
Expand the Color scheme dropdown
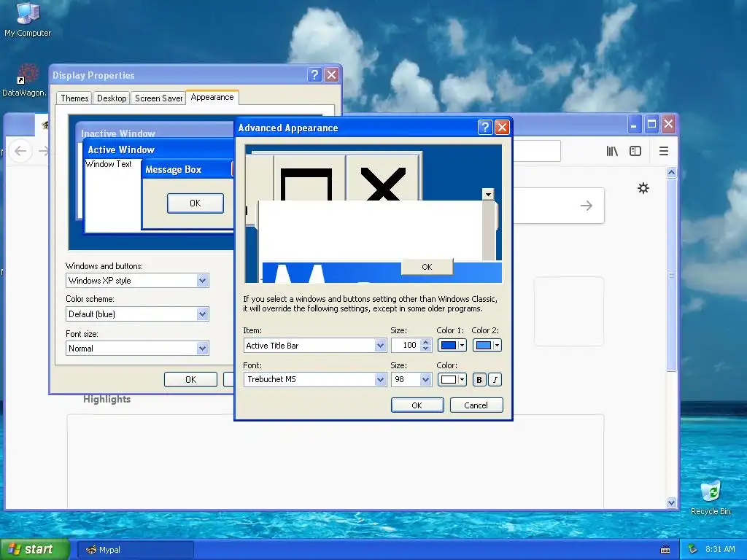(203, 314)
